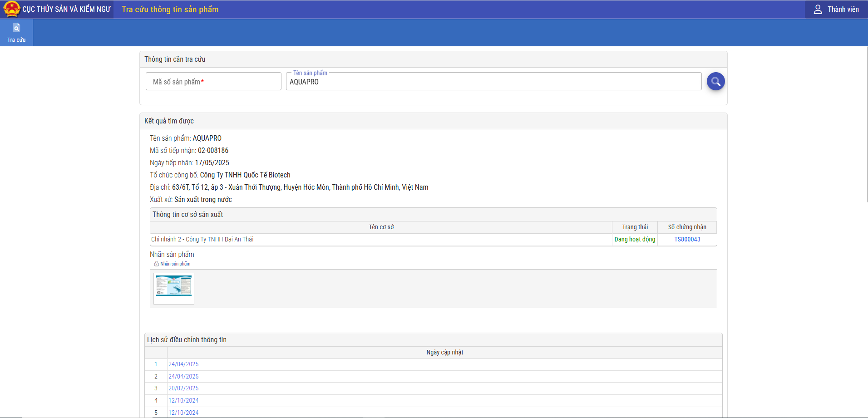Image resolution: width=868 pixels, height=418 pixels.
Task: Select the Chi nhánh 2 - Công Ty TNHH Đại An Thái cell
Action: pos(381,239)
